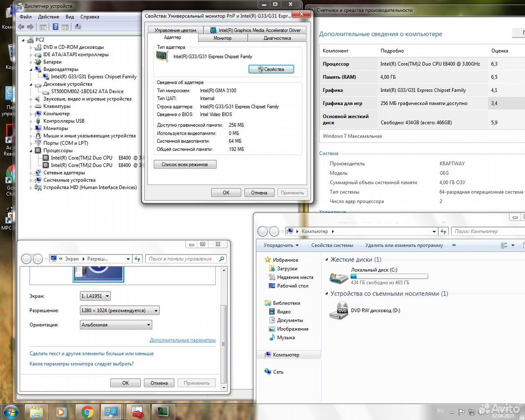
Task: Switch to Control Panel taskbar icon
Action: 112,412
